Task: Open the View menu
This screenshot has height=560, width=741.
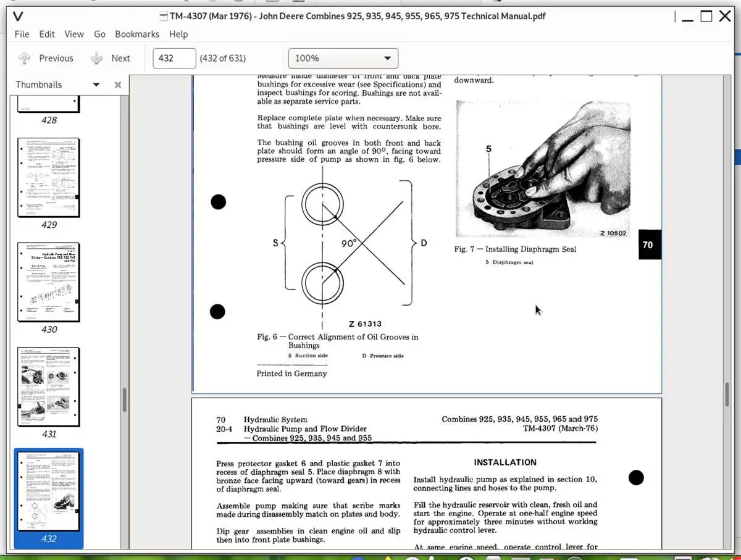Action: [x=74, y=34]
